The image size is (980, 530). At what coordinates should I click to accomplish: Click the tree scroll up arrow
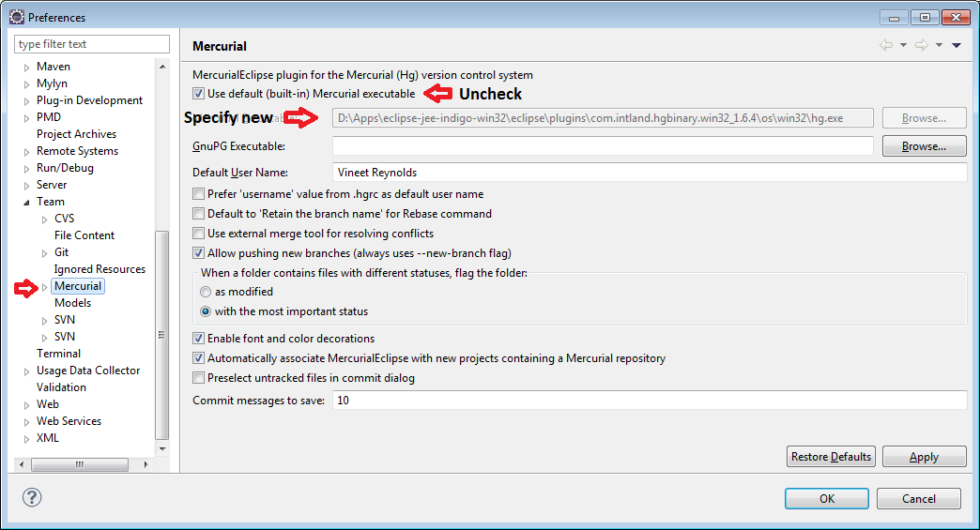162,67
